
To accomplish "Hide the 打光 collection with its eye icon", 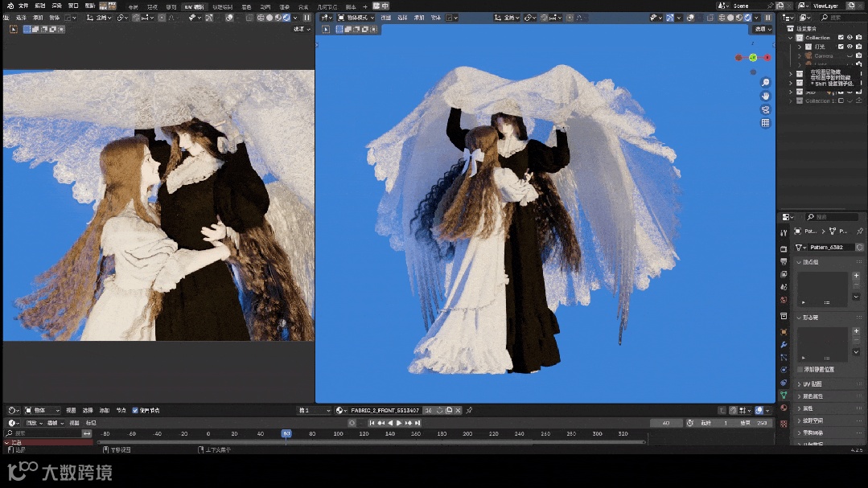I will click(849, 47).
